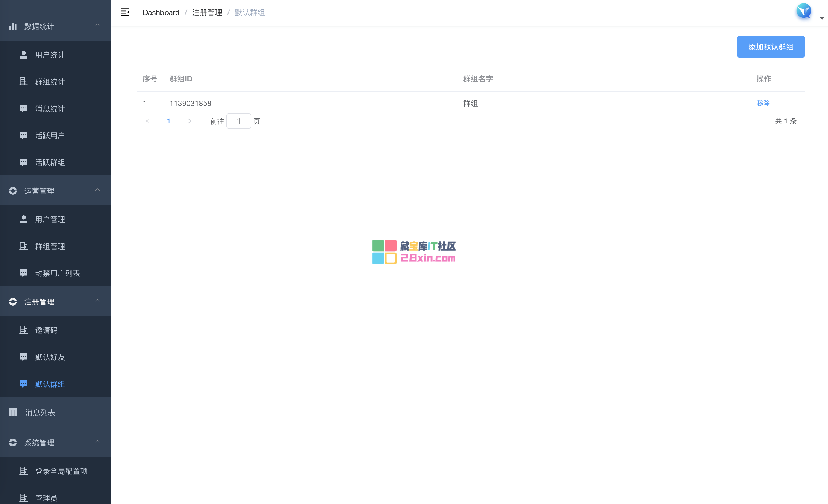The width and height of the screenshot is (828, 504).
Task: Collapse the 系统管理 section arrow
Action: 97,442
